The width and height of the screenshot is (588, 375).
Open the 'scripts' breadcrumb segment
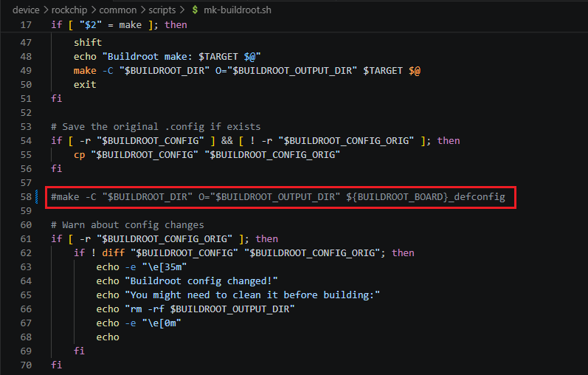[162, 10]
